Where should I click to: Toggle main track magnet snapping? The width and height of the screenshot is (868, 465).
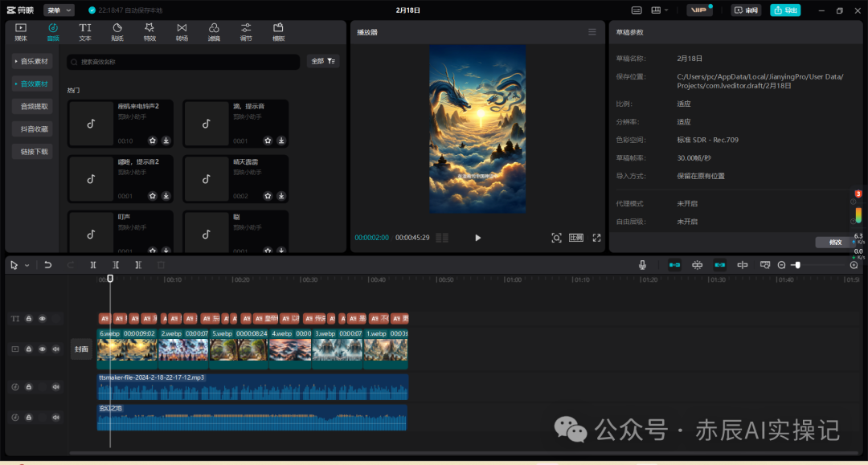(x=674, y=265)
